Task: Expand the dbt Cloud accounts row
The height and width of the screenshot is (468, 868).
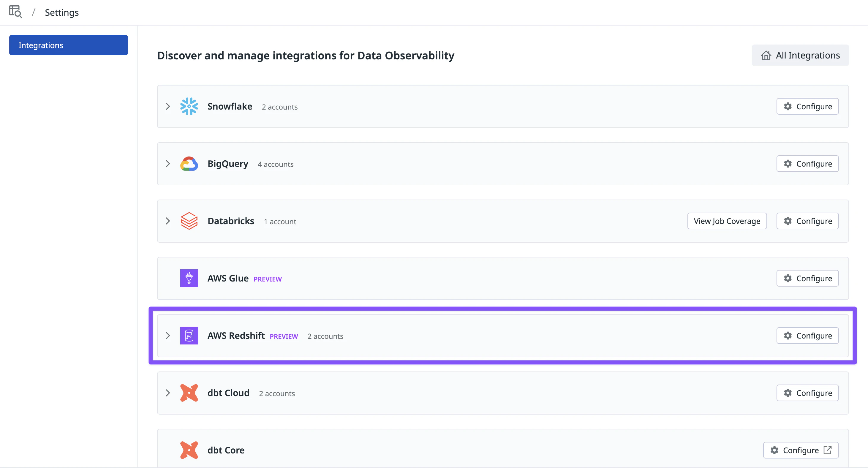Action: point(168,393)
